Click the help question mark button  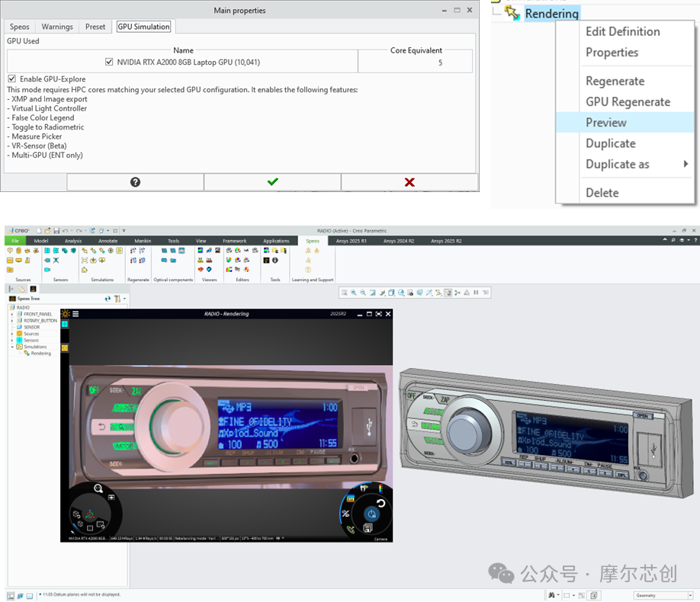coord(135,182)
